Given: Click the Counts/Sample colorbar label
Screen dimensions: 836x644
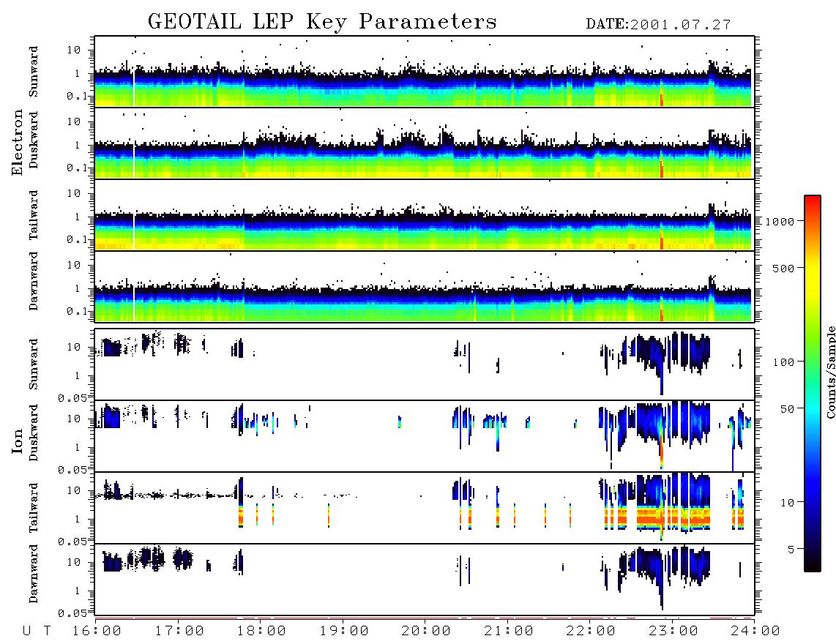Looking at the screenshot, I should [830, 372].
